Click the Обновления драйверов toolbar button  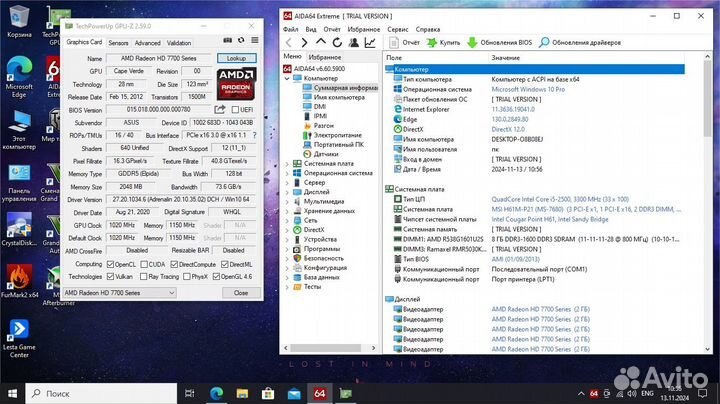580,43
